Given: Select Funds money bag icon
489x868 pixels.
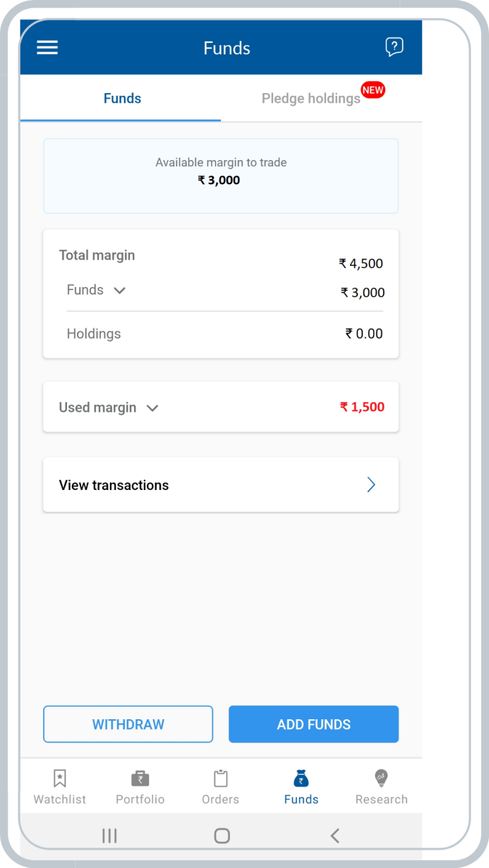Looking at the screenshot, I should click(x=301, y=778).
